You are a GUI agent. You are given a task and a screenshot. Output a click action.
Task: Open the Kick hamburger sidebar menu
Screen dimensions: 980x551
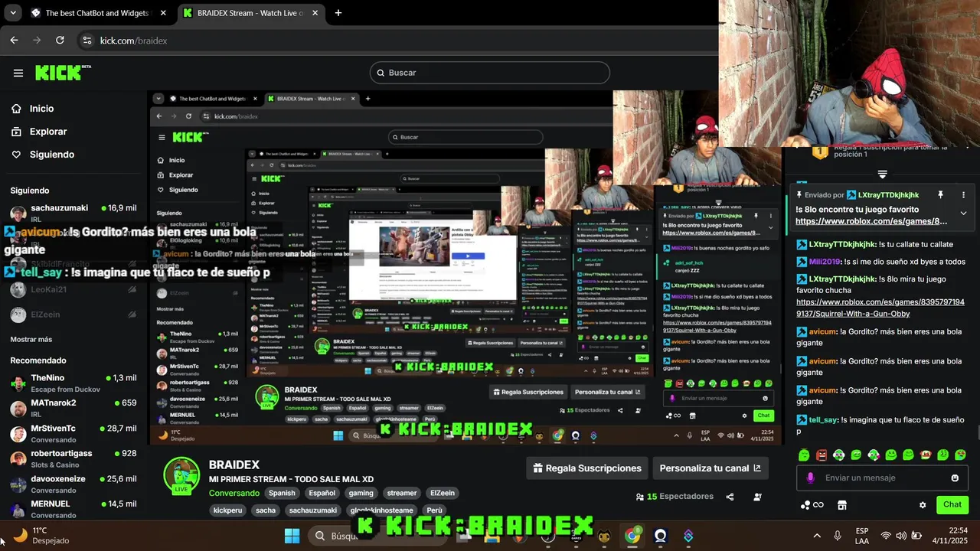point(18,73)
